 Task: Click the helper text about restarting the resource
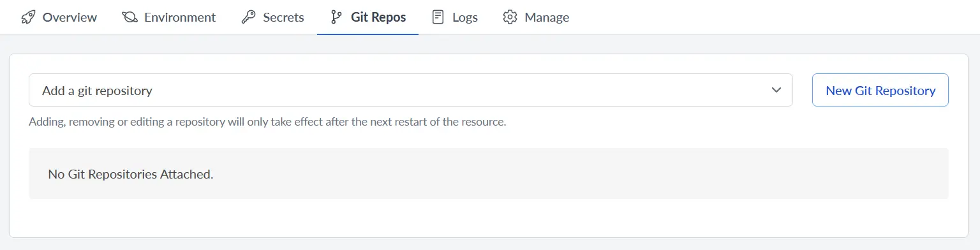click(x=267, y=122)
